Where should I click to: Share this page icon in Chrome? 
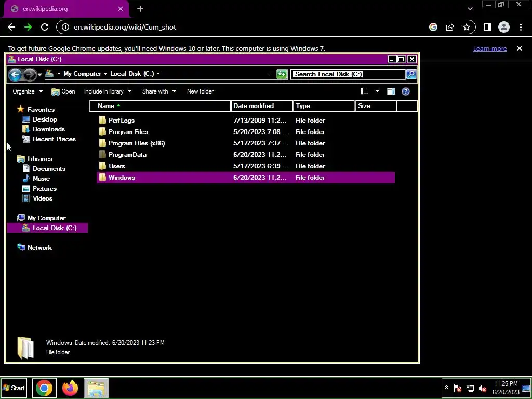tap(450, 27)
